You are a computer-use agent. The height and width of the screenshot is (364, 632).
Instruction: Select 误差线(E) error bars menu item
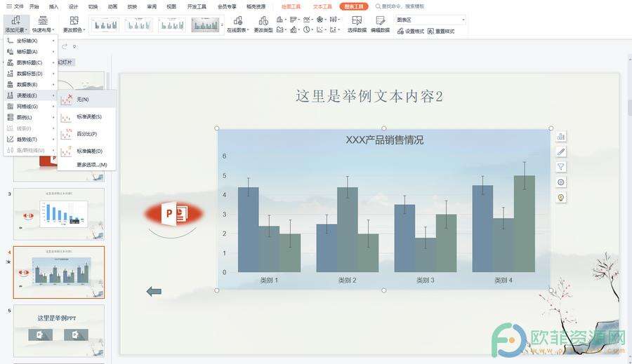click(x=31, y=95)
